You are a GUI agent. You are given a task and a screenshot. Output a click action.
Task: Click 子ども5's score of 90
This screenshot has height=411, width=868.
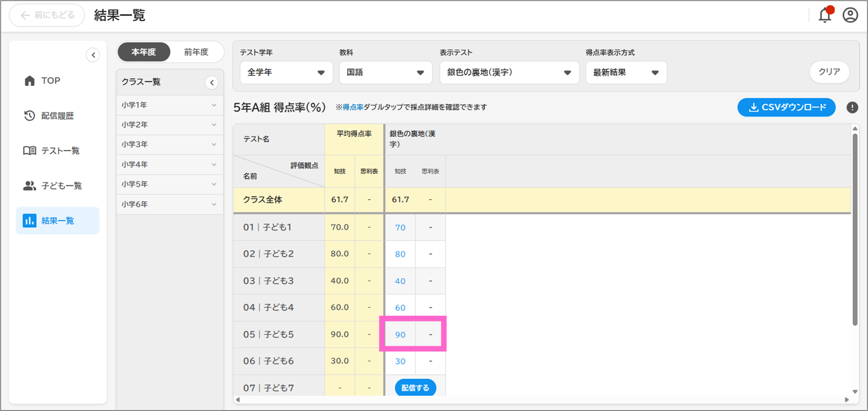pos(400,335)
